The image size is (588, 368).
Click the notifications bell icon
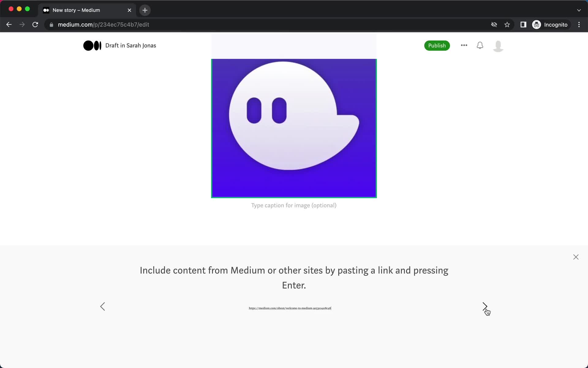coord(480,45)
